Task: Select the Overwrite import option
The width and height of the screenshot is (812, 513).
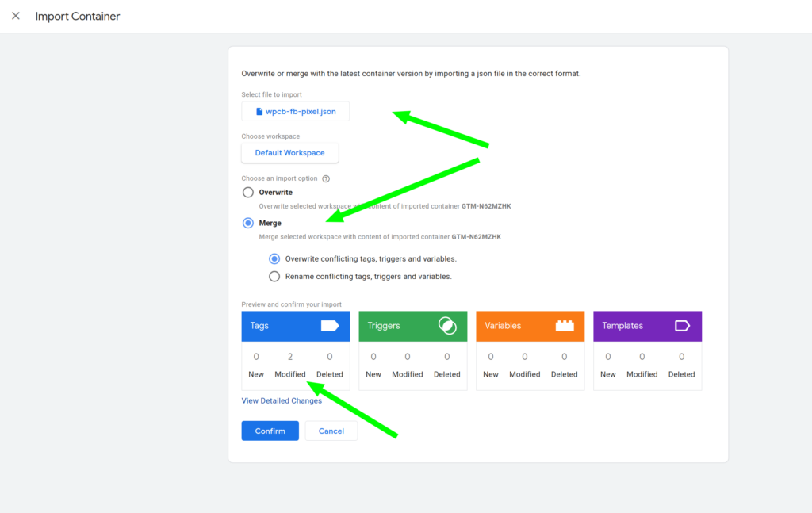Action: (248, 193)
